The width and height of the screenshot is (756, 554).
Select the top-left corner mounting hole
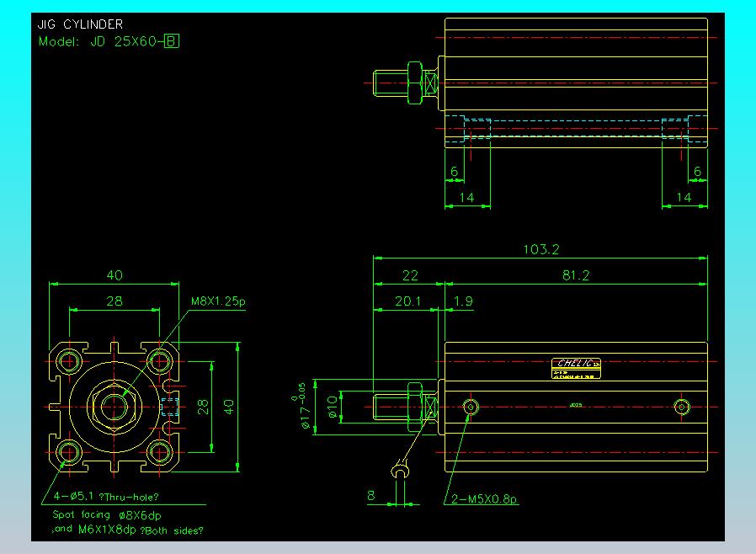(x=68, y=361)
